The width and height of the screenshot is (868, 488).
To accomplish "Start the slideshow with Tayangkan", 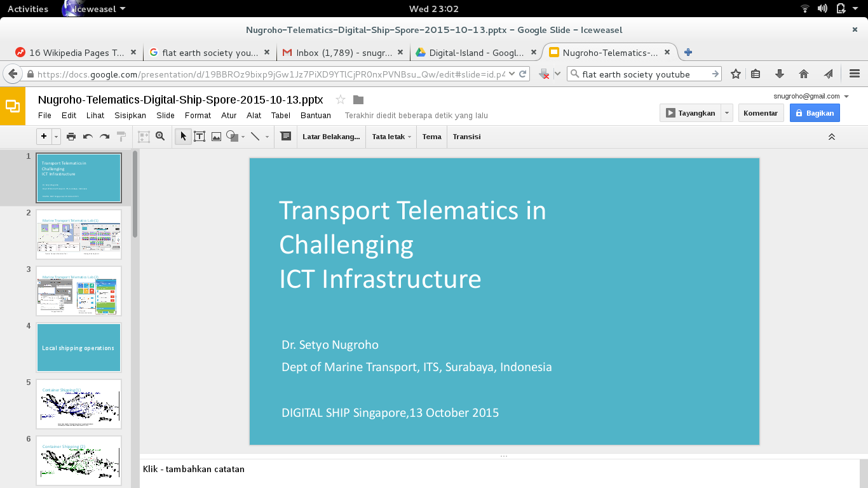I will [x=690, y=113].
